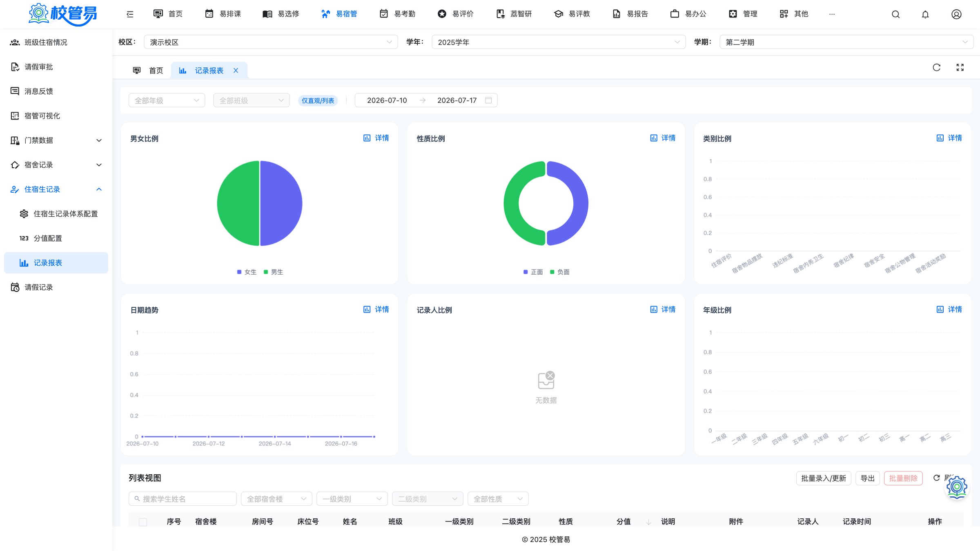View 详情 of 记录人比例 chart

[x=663, y=309]
